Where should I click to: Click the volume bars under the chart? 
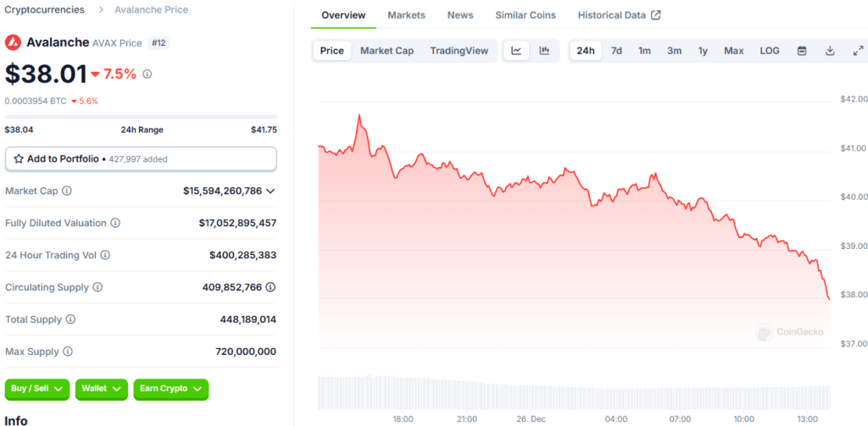574,392
